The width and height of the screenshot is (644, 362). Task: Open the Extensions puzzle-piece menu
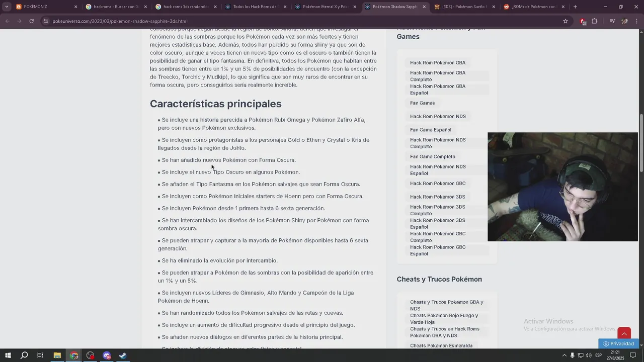[595, 21]
